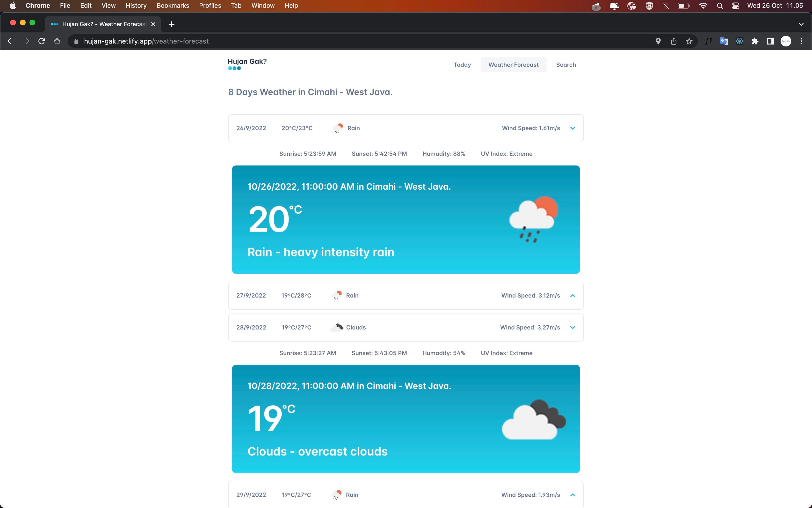Go back to the previous page
Image resolution: width=812 pixels, height=508 pixels.
(10, 41)
